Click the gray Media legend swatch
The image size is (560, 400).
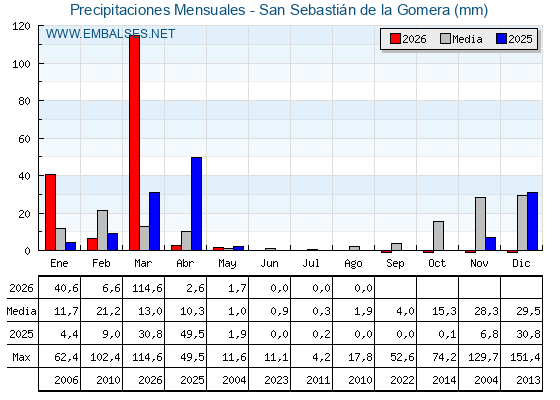tap(445, 39)
